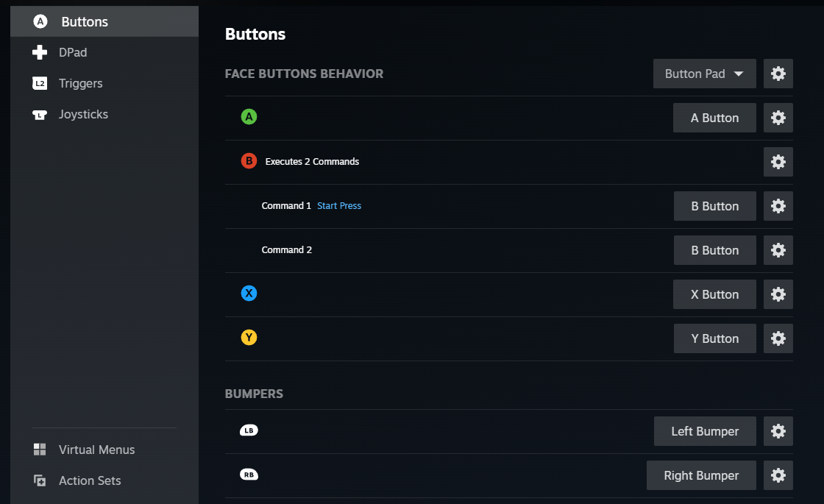Viewport: 824px width, 504px height.
Task: Click the Start Press activator link
Action: coord(339,206)
